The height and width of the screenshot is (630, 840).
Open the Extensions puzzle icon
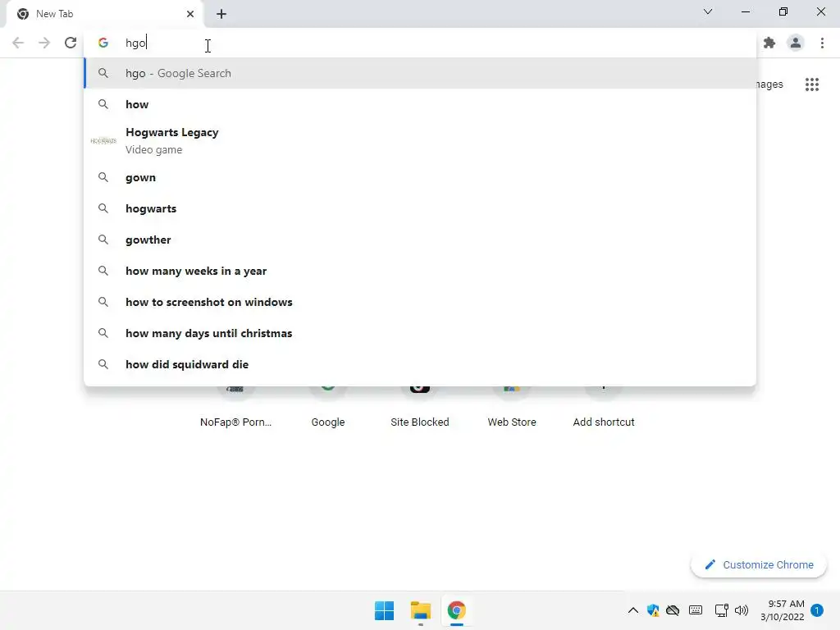769,43
